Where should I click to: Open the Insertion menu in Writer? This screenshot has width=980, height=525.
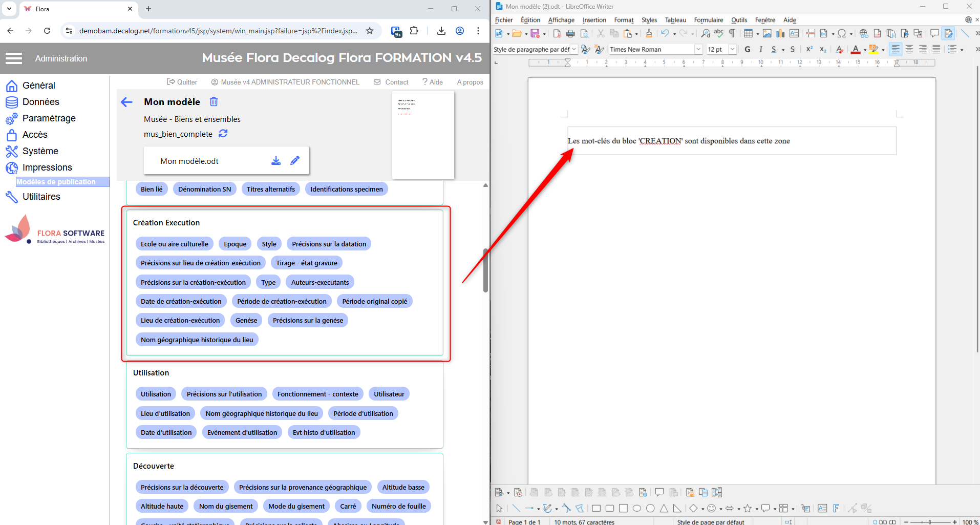594,20
